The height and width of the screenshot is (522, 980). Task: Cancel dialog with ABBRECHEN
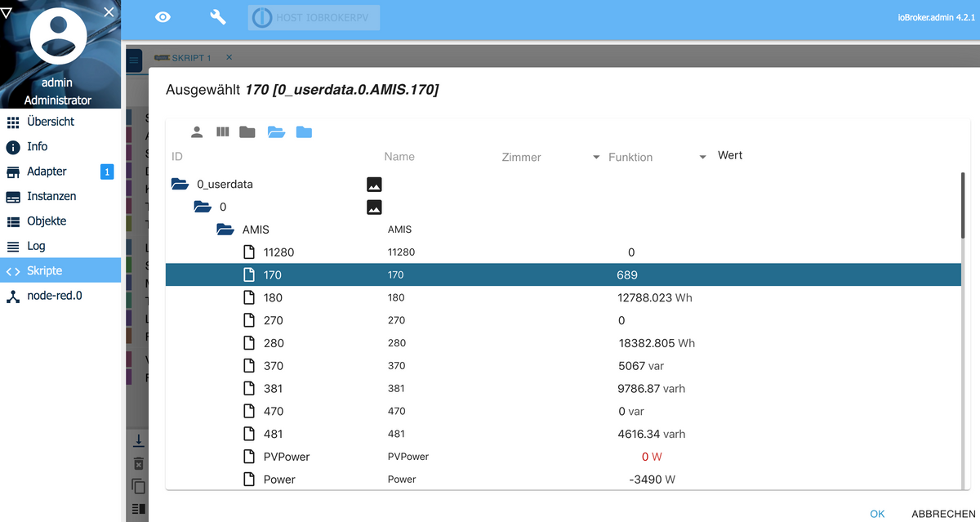942,514
